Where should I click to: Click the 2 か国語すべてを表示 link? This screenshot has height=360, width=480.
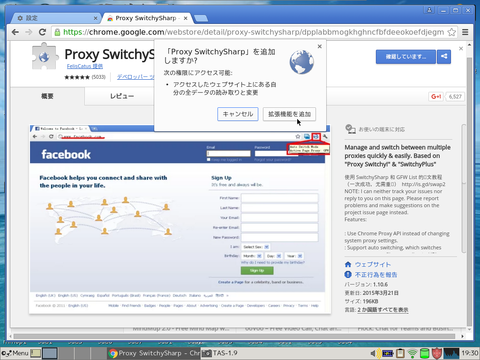383,310
